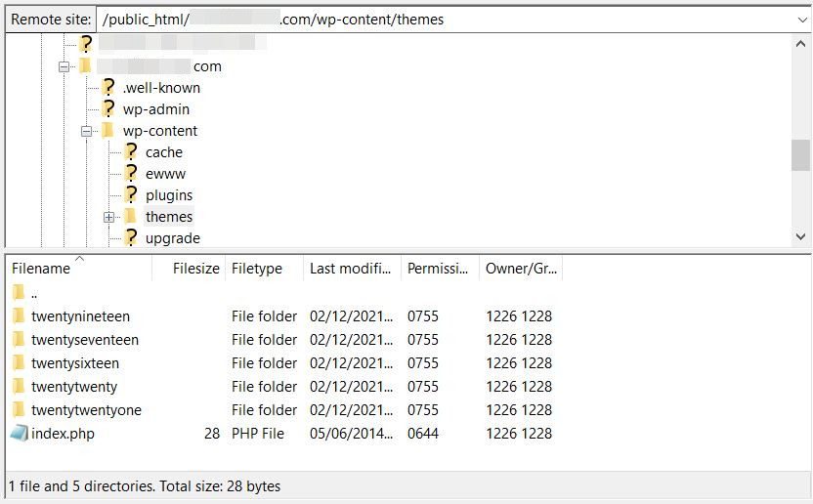
Task: Select the .well-known tree item
Action: pyautogui.click(x=161, y=88)
